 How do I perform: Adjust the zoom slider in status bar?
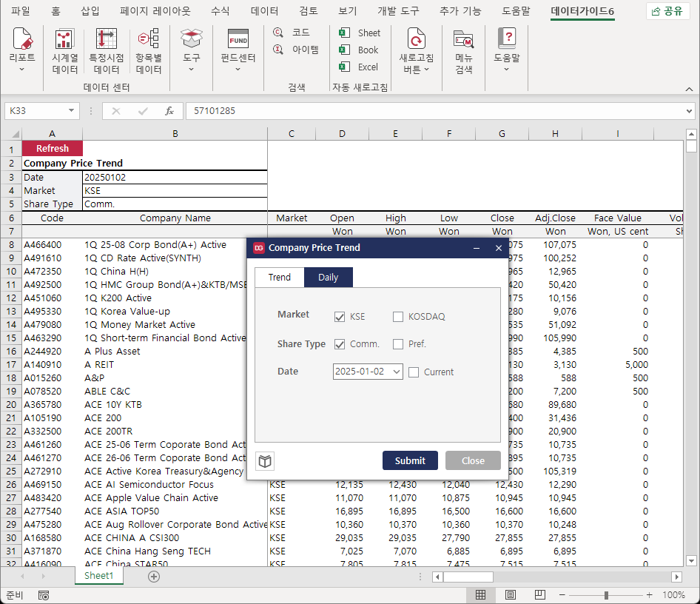(606, 595)
